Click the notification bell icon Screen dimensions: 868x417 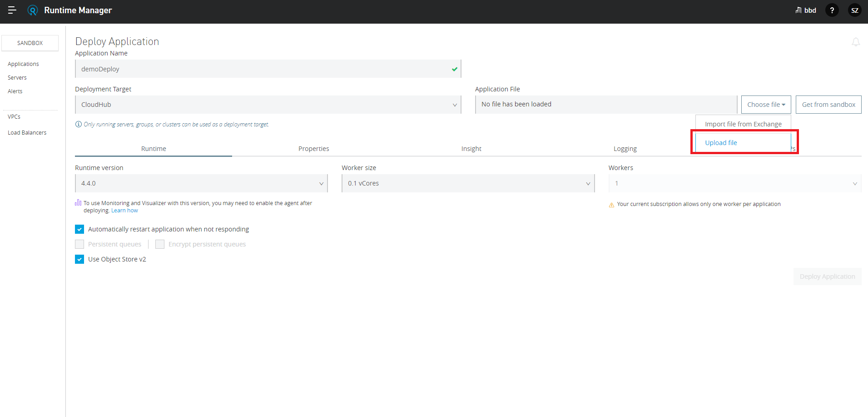click(856, 42)
